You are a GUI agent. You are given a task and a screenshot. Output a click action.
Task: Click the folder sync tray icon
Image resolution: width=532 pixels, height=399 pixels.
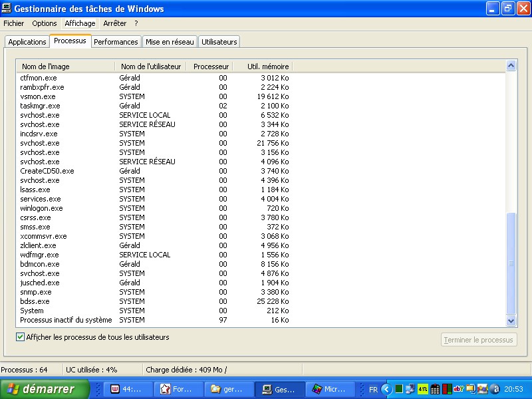[471, 389]
